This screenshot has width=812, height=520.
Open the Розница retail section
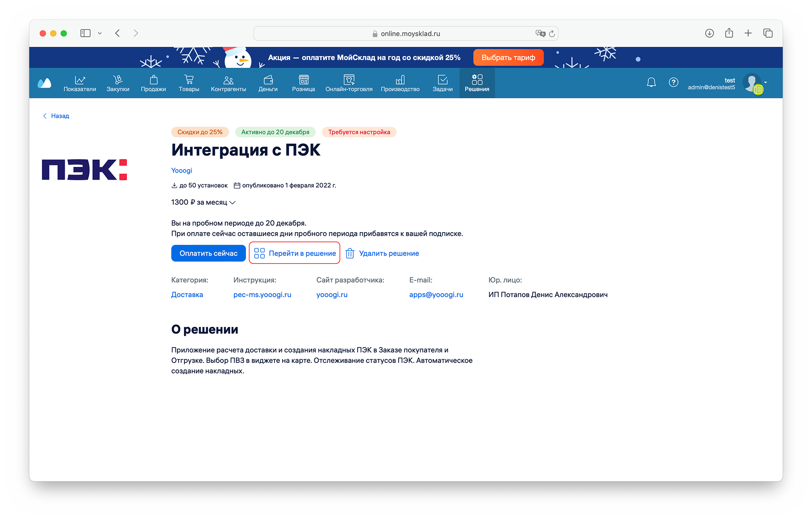303,83
